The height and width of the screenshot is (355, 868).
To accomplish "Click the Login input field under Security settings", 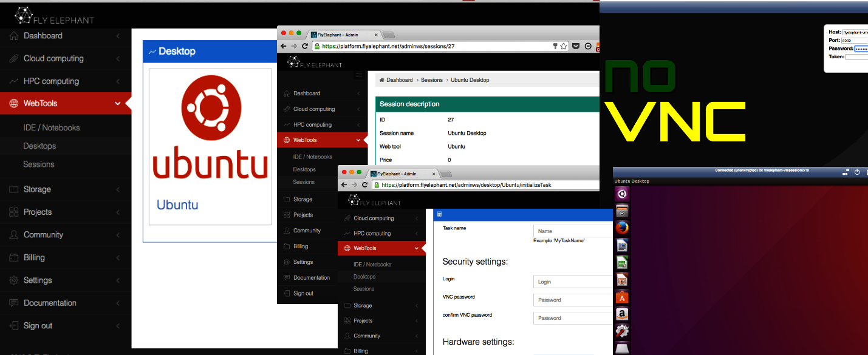I will (x=573, y=282).
